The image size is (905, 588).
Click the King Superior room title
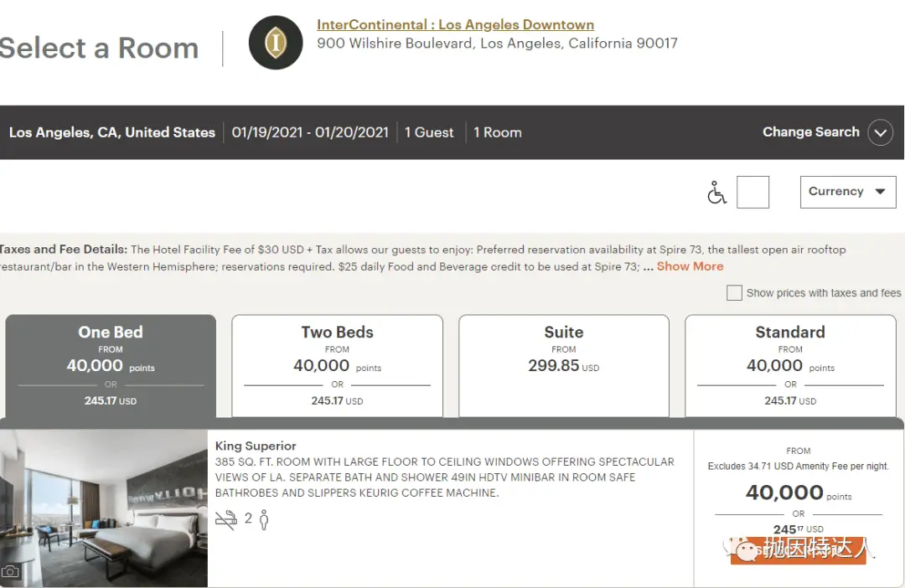(x=256, y=446)
